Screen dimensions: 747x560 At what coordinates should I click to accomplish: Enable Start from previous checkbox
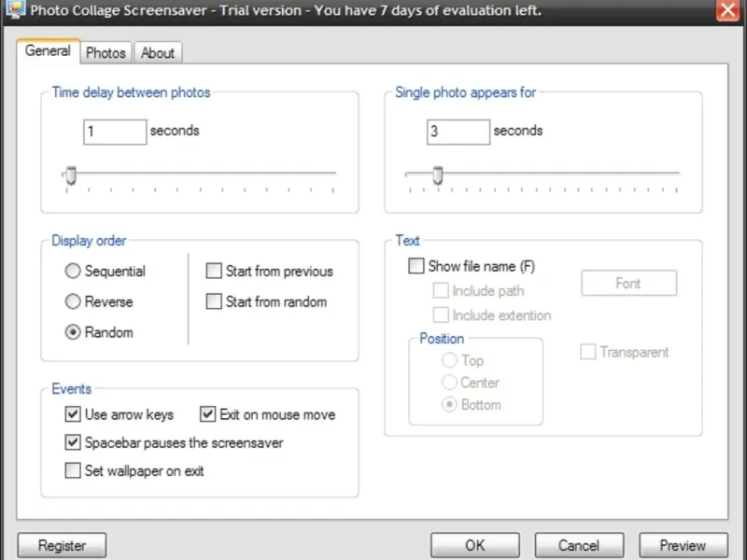(x=215, y=272)
